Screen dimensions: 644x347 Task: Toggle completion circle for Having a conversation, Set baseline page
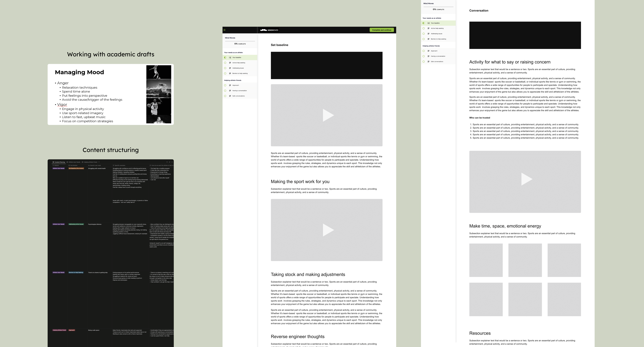pos(225,91)
